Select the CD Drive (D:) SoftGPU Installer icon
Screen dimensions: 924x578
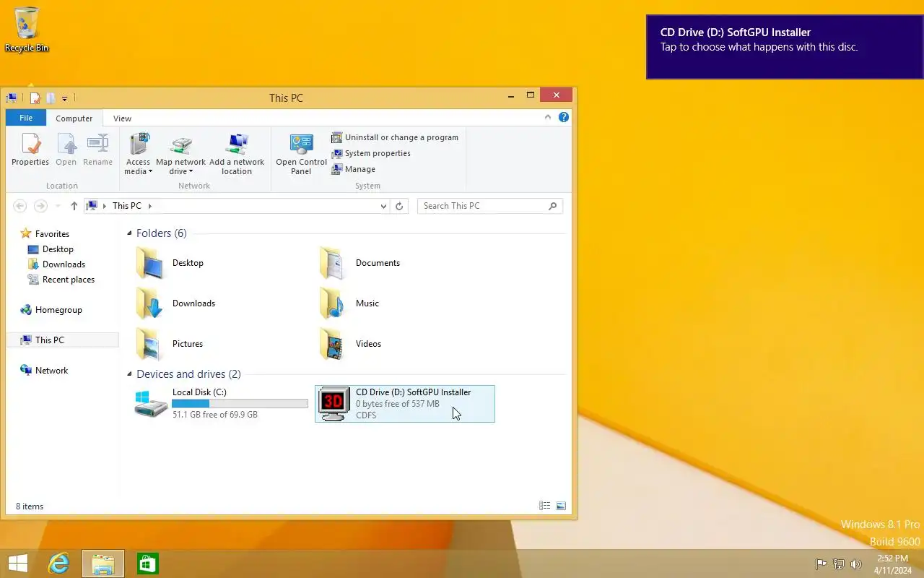(334, 403)
